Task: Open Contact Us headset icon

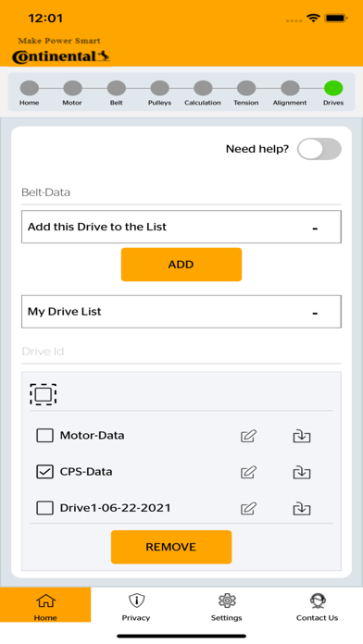Action: tap(318, 601)
